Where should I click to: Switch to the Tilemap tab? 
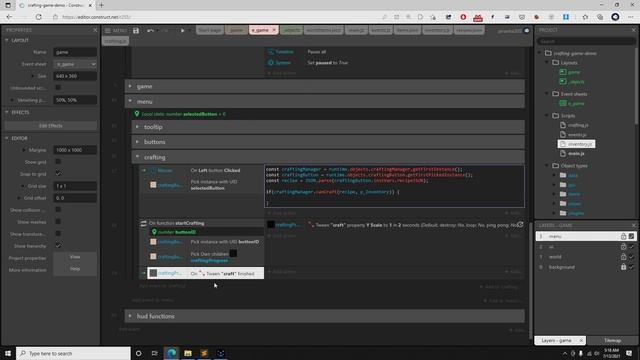click(x=612, y=340)
